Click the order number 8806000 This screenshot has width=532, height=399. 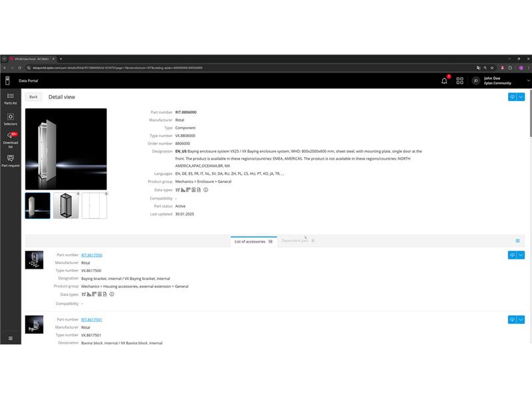[182, 144]
